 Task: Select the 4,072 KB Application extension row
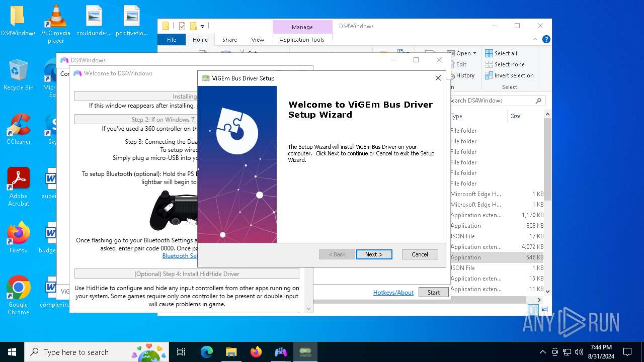(497, 247)
